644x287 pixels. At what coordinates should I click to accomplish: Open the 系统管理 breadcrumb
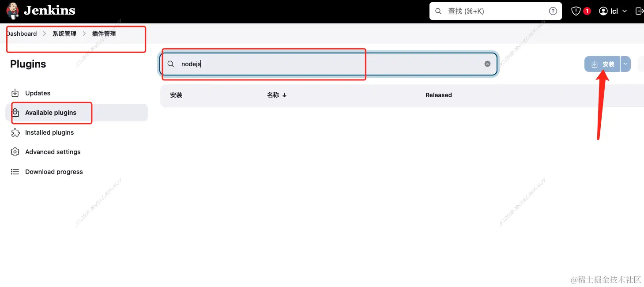pos(64,34)
